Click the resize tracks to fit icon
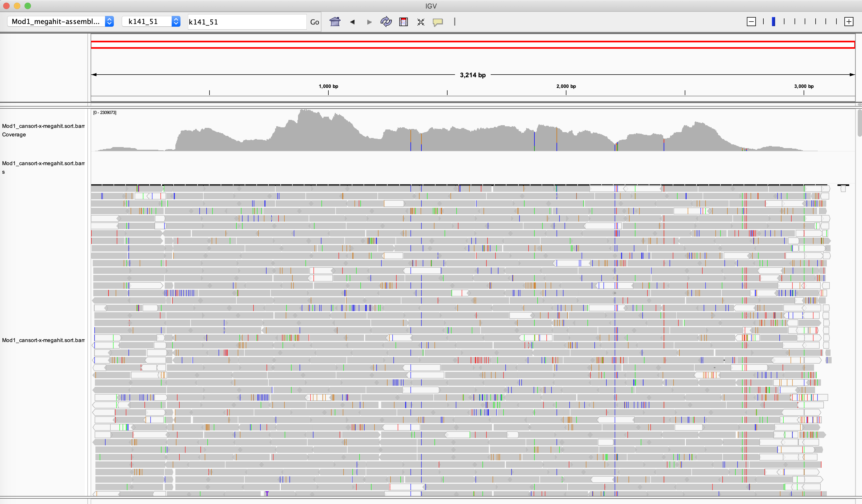This screenshot has width=862, height=504. tap(421, 22)
